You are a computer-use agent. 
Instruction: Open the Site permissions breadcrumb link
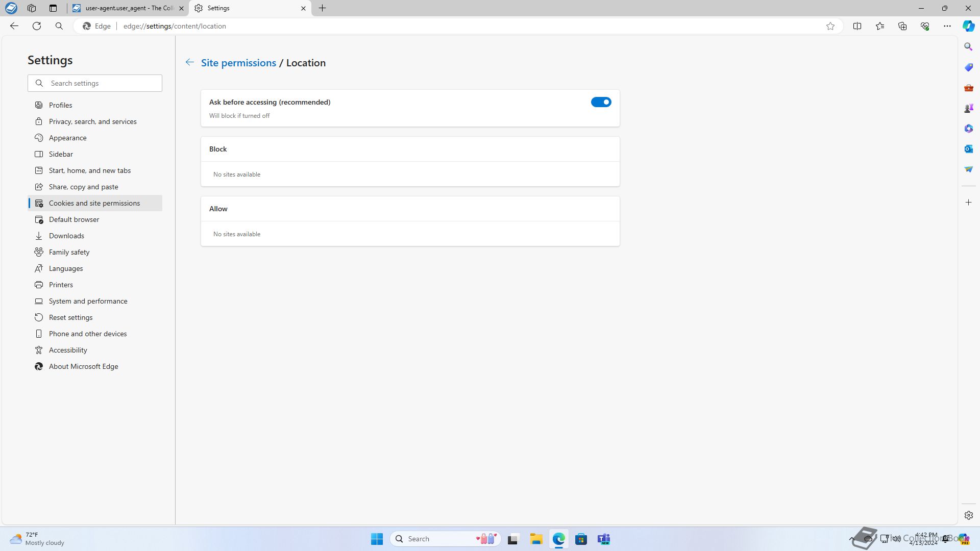pyautogui.click(x=238, y=63)
